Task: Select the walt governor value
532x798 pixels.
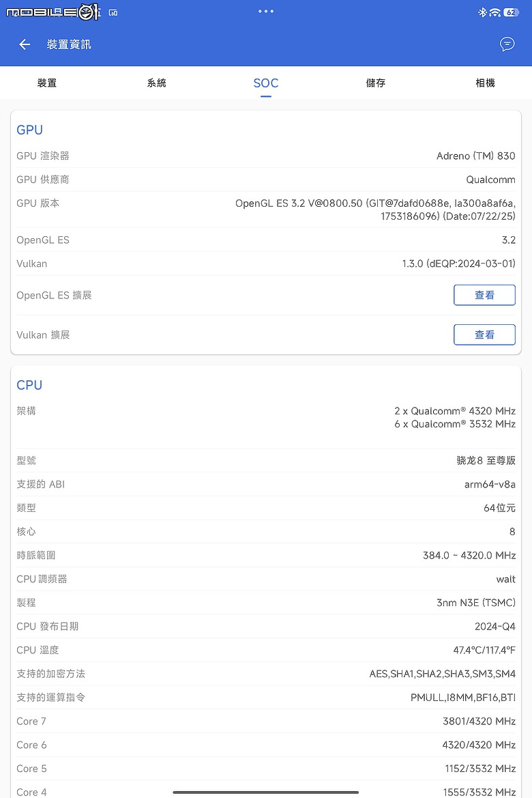Action: (505, 579)
